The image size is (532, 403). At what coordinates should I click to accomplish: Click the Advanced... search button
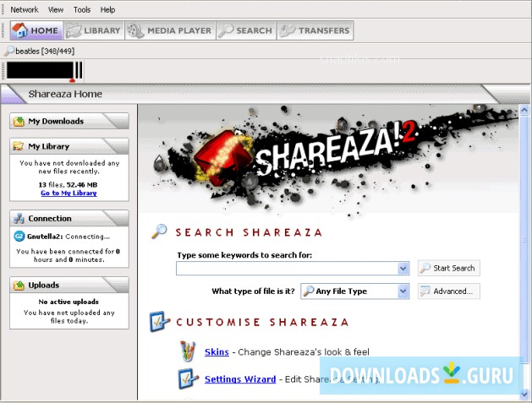tap(448, 291)
